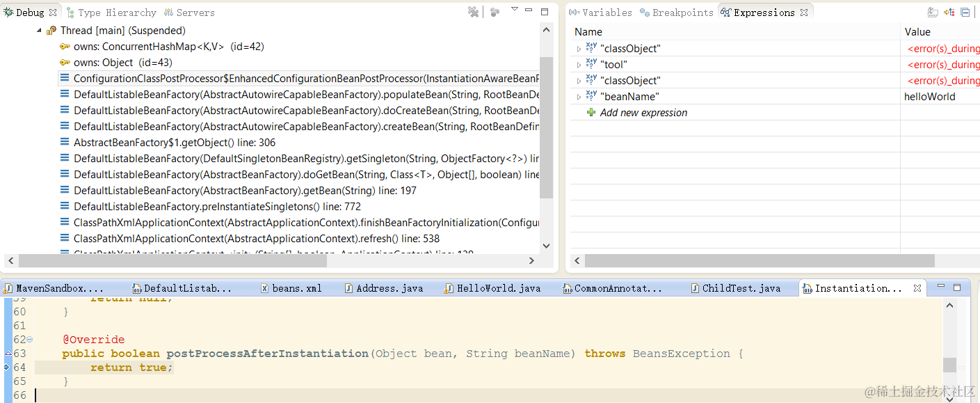Maximize the editor area
This screenshot has width=980, height=403.
pos(957,287)
